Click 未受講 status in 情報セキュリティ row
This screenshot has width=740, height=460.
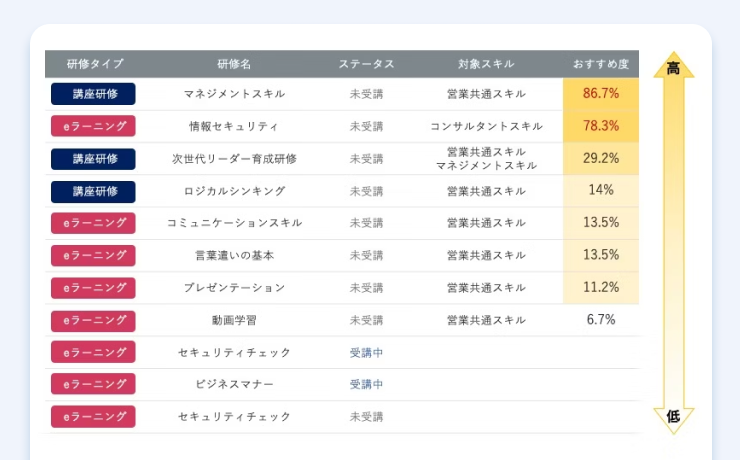pyautogui.click(x=366, y=126)
